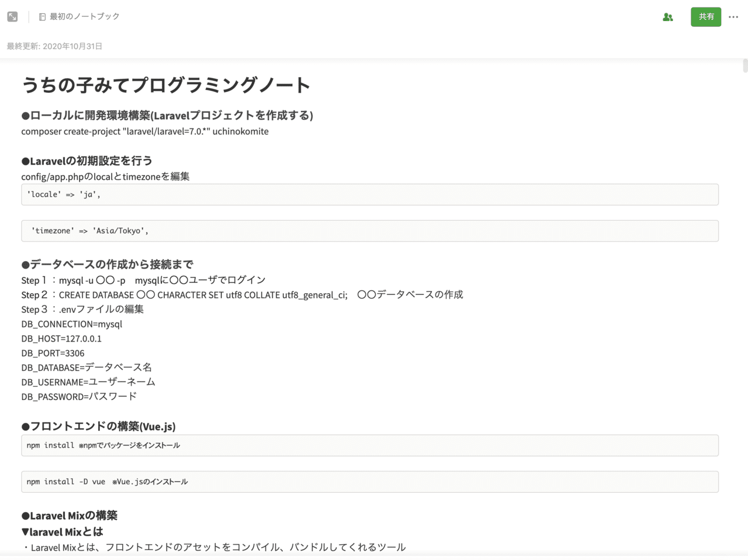Click the heading ●Laravelの初期設定を行う
The width and height of the screenshot is (748, 560).
tap(87, 161)
